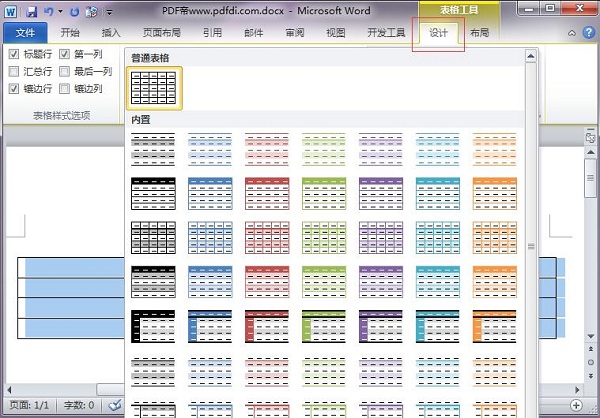Click document vertical scrollbar up arrow
Viewport: 600px width, 418px height.
click(x=590, y=152)
